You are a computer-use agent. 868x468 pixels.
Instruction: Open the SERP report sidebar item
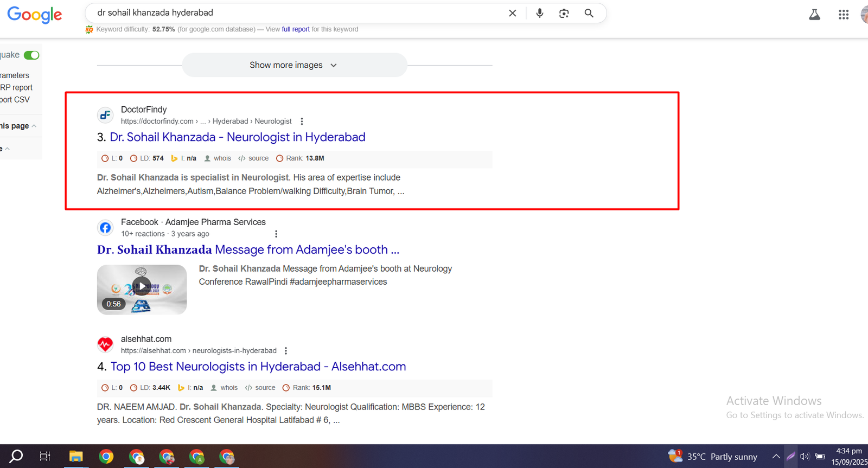tap(16, 87)
